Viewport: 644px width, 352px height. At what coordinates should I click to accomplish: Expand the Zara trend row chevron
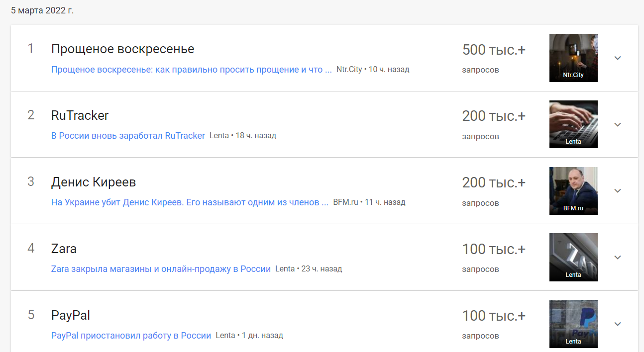pos(618,258)
